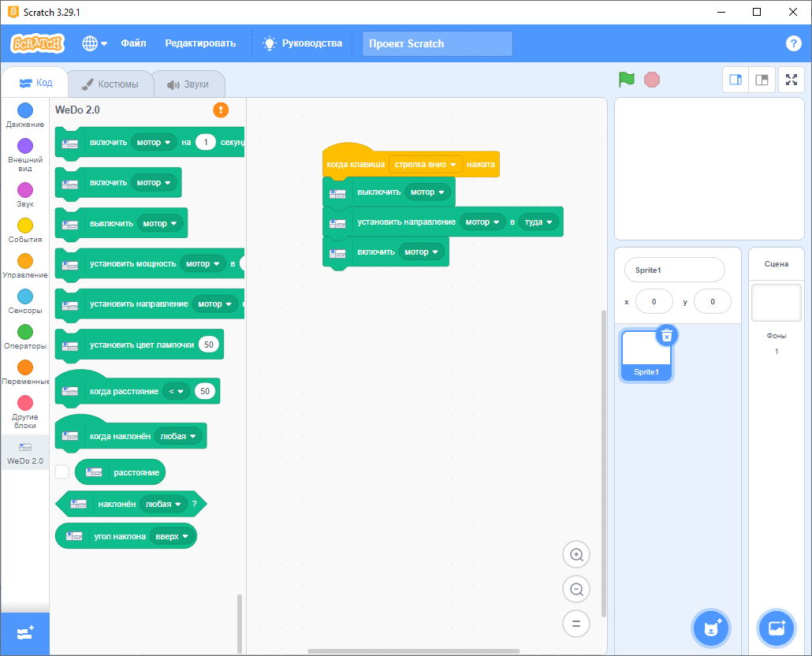Open мотор dropdown in workspace включить block
Viewport: 812px width, 656px height.
421,252
